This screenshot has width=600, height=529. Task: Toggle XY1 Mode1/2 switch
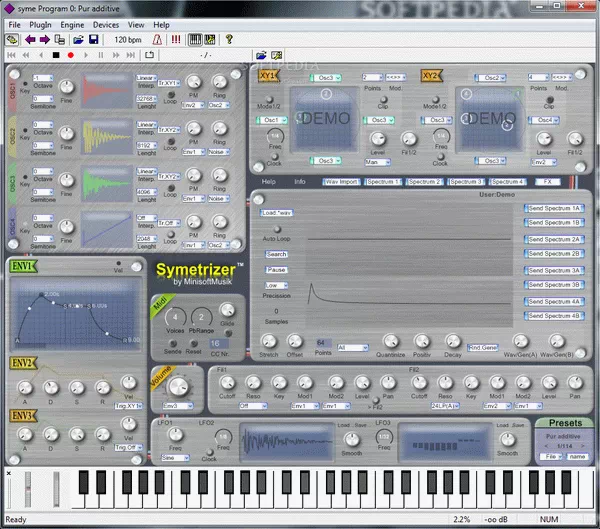[269, 100]
